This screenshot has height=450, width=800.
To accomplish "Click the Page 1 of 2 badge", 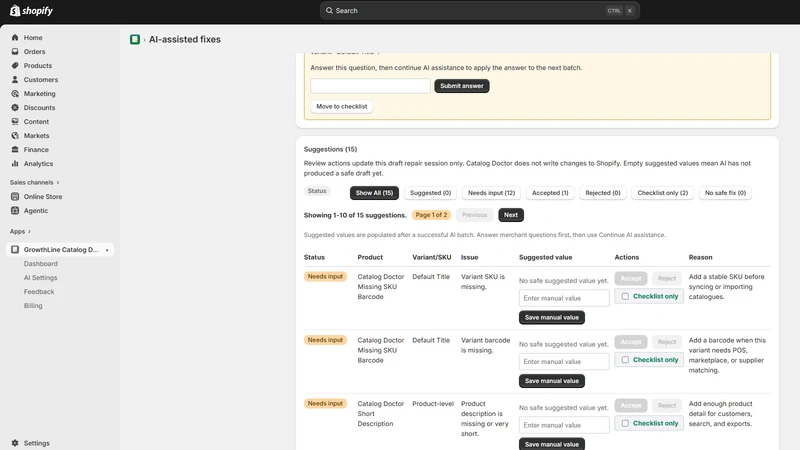I will (431, 215).
